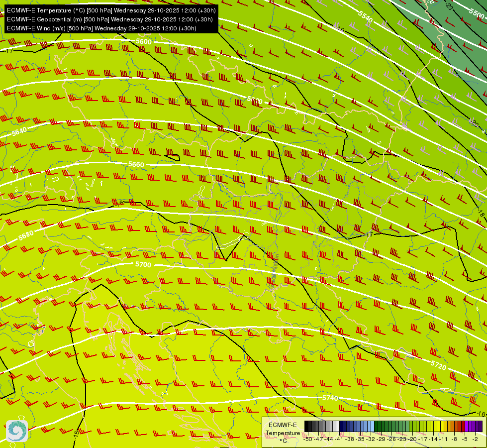Pick the darkest green swatch in legend

376,426
